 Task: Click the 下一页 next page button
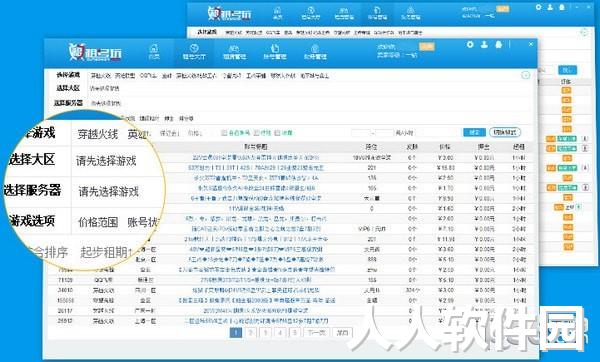(316, 332)
